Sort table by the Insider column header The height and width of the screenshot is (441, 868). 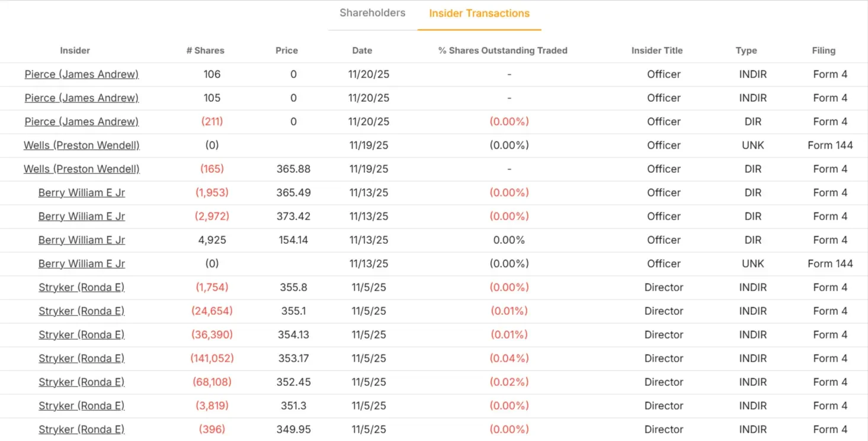pos(75,50)
